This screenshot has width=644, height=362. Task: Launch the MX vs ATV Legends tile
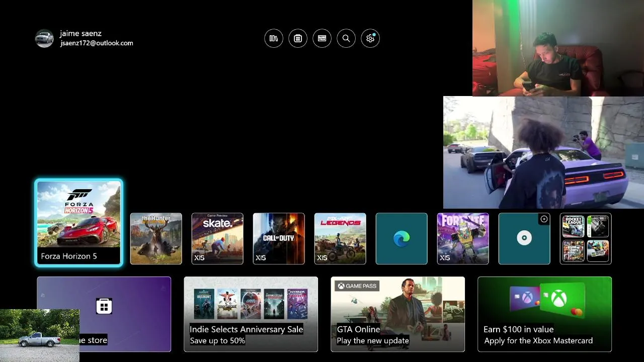(340, 238)
